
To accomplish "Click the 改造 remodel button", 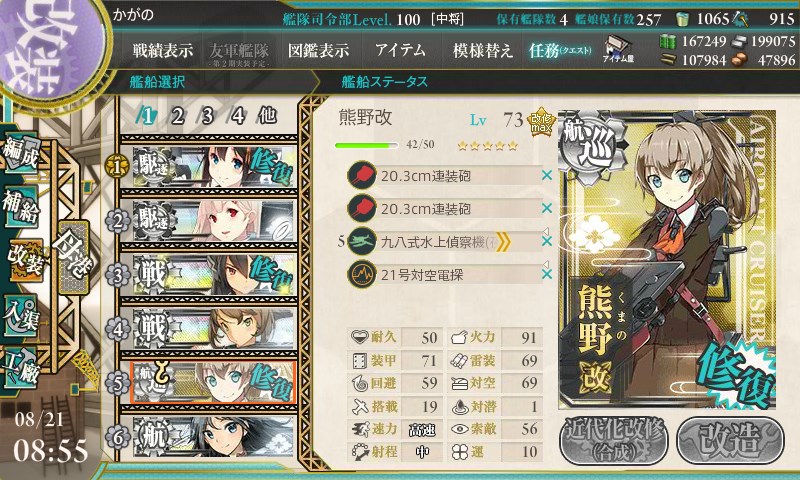I will tap(730, 440).
